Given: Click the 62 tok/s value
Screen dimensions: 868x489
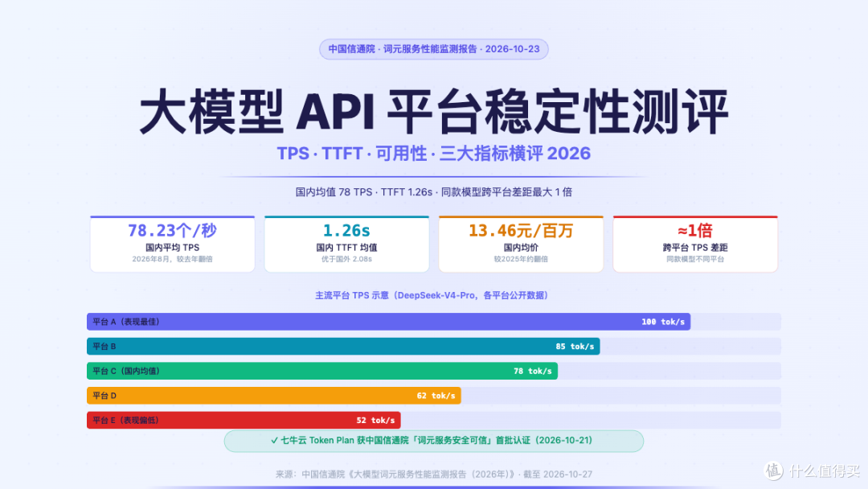Looking at the screenshot, I should tap(436, 396).
